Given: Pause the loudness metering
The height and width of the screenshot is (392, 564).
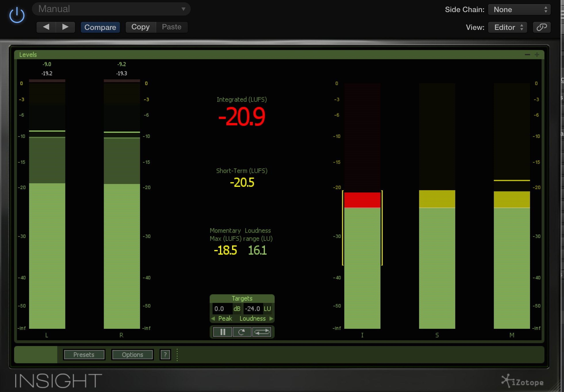Looking at the screenshot, I should [222, 332].
